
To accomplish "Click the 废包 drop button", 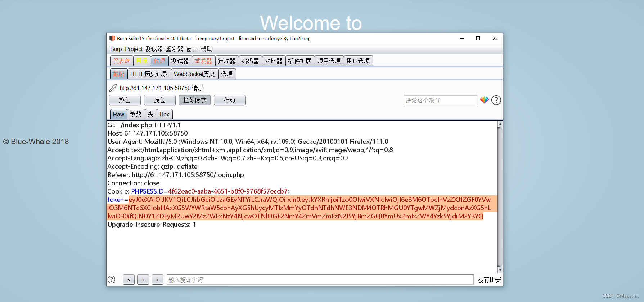I will 159,100.
